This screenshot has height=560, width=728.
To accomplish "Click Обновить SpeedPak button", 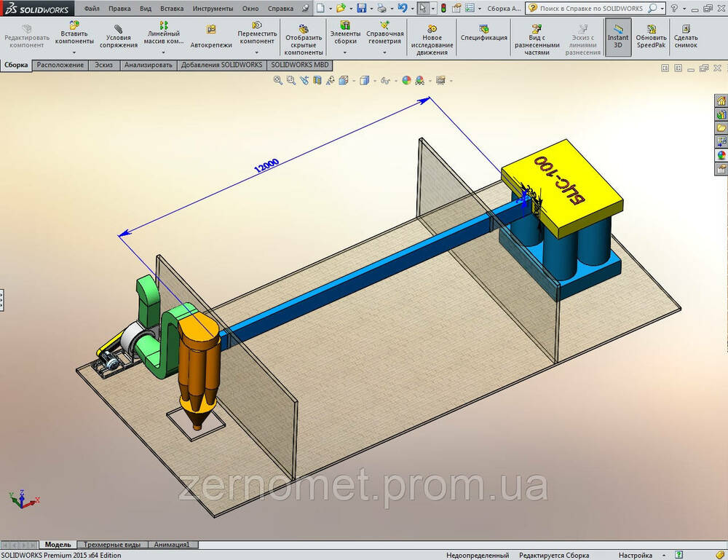I will (650, 36).
